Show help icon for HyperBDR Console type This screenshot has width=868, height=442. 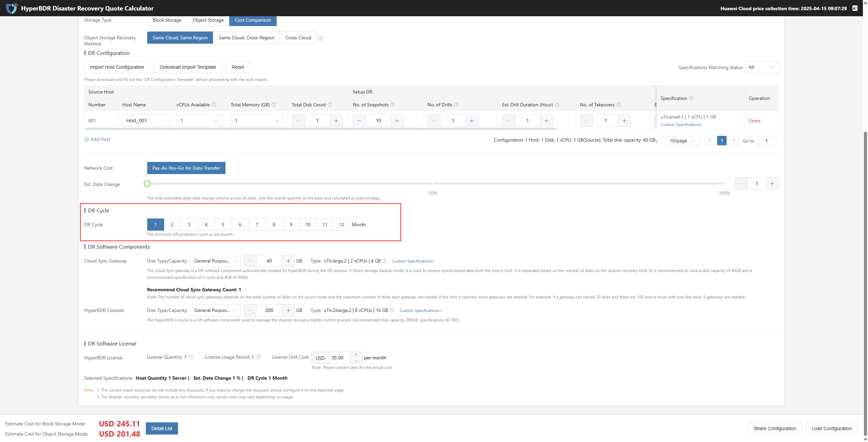pos(392,311)
